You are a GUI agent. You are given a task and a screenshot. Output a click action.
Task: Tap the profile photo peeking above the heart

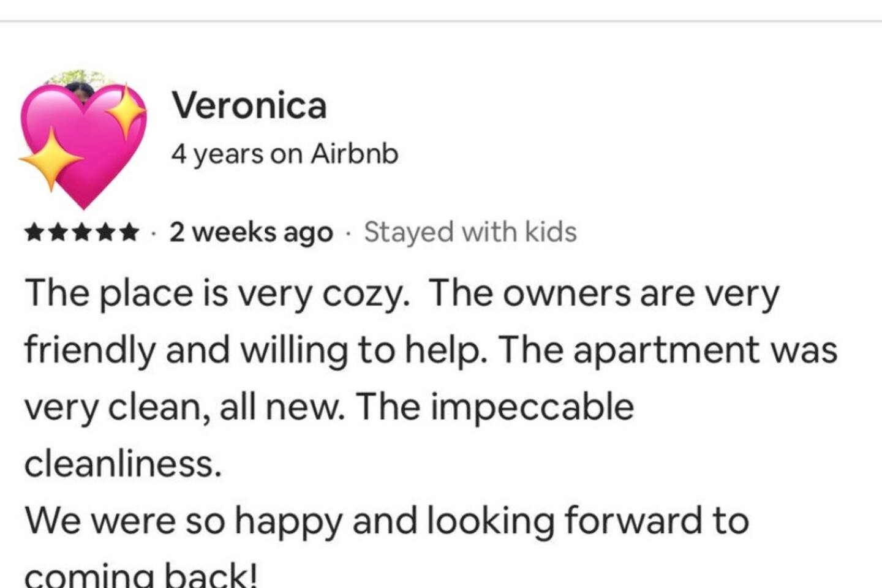[x=80, y=88]
